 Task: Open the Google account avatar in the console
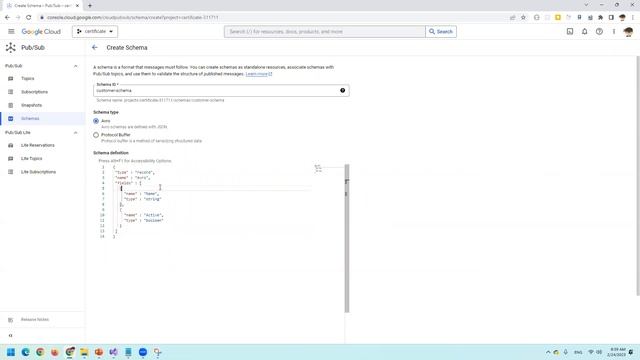tap(628, 31)
